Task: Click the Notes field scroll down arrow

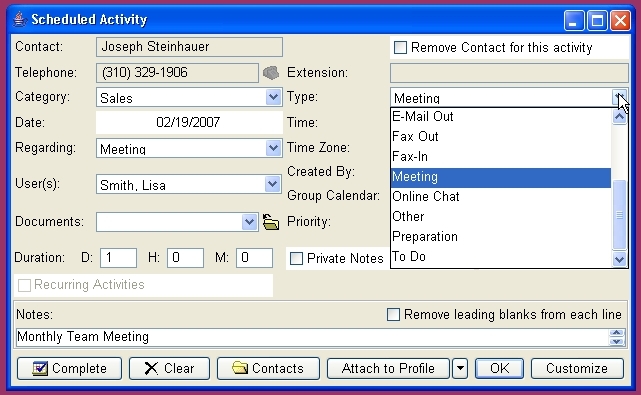Action: (x=616, y=341)
